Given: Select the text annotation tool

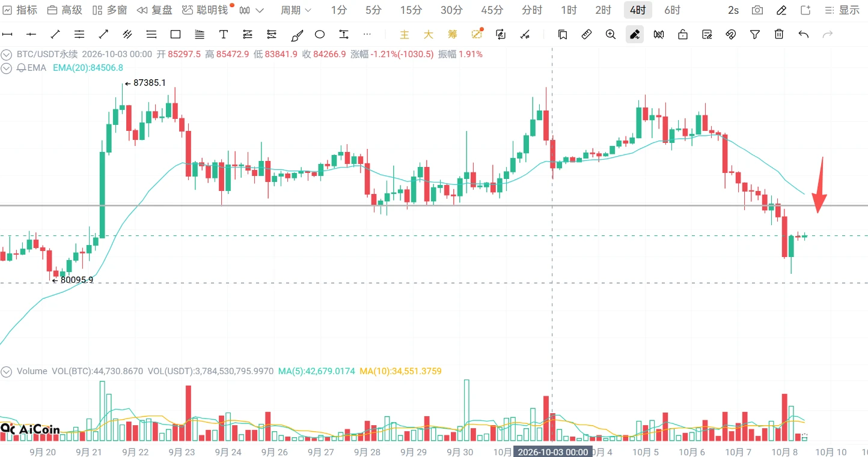Looking at the screenshot, I should click(x=224, y=34).
